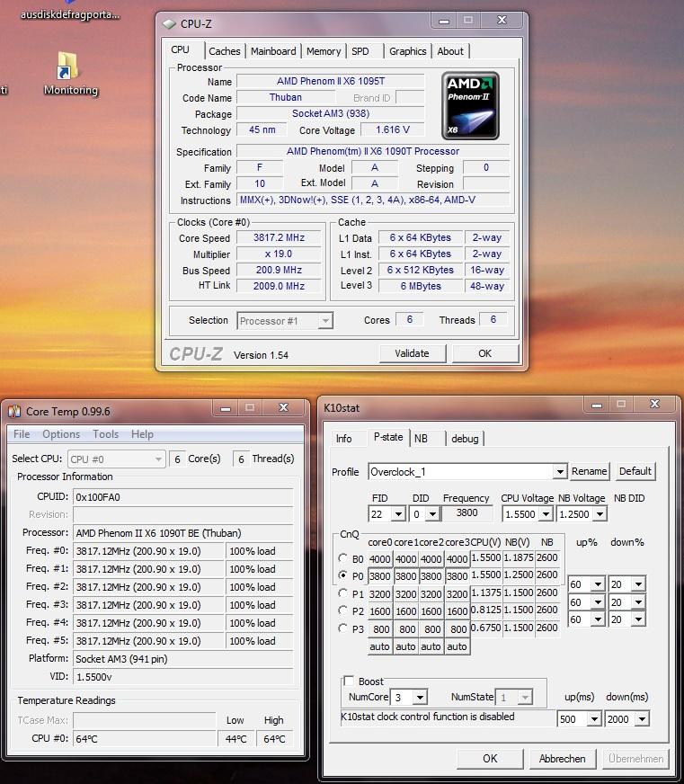The width and height of the screenshot is (684, 784).
Task: Click the core3 auto button
Action: point(457,646)
